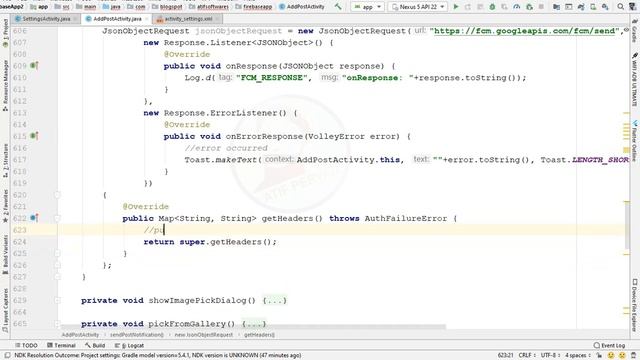This screenshot has height=360, width=640.
Task: Click the horizontal editor scrollbar
Action: pos(253,327)
